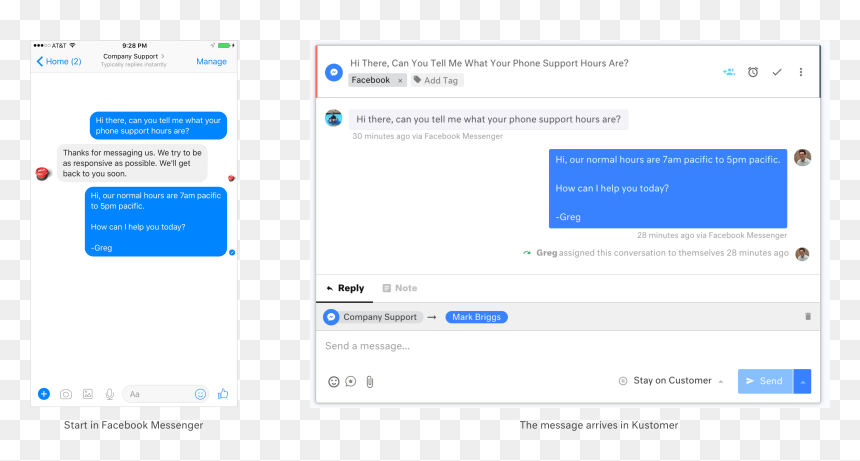Click the snooze alarm clock icon
Image resolution: width=860 pixels, height=461 pixels.
(752, 72)
